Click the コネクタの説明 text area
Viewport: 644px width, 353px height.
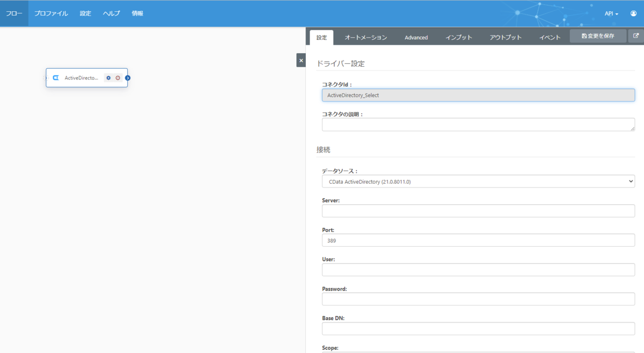(x=478, y=125)
